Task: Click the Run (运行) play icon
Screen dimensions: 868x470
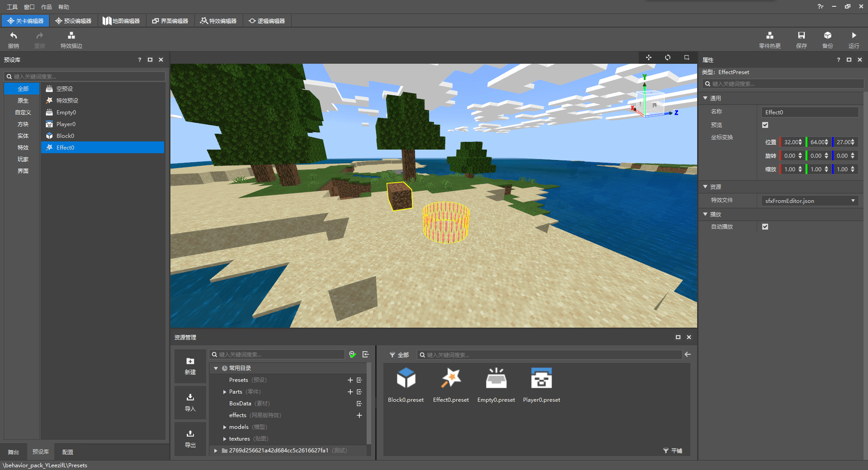Action: (x=854, y=36)
